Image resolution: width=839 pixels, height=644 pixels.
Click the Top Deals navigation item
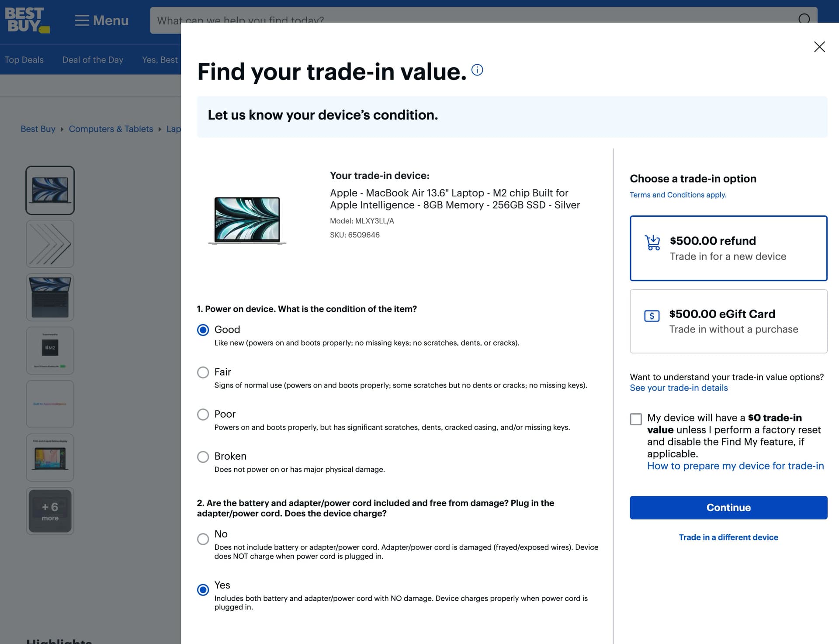(24, 60)
